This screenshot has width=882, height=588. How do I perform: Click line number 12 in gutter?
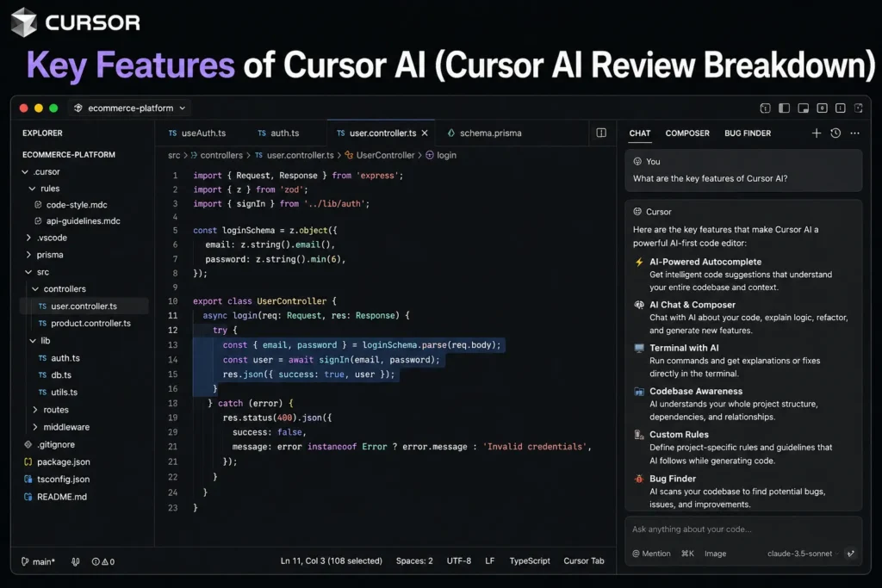172,331
